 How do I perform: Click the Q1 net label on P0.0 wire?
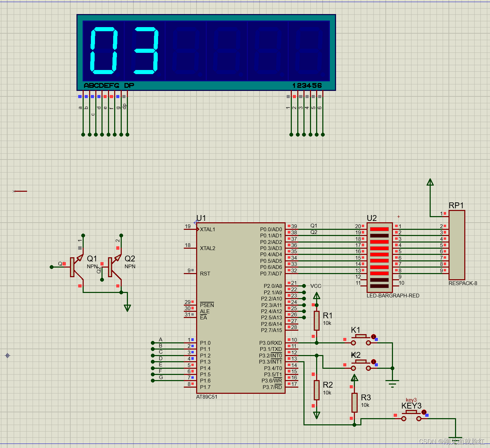314,226
